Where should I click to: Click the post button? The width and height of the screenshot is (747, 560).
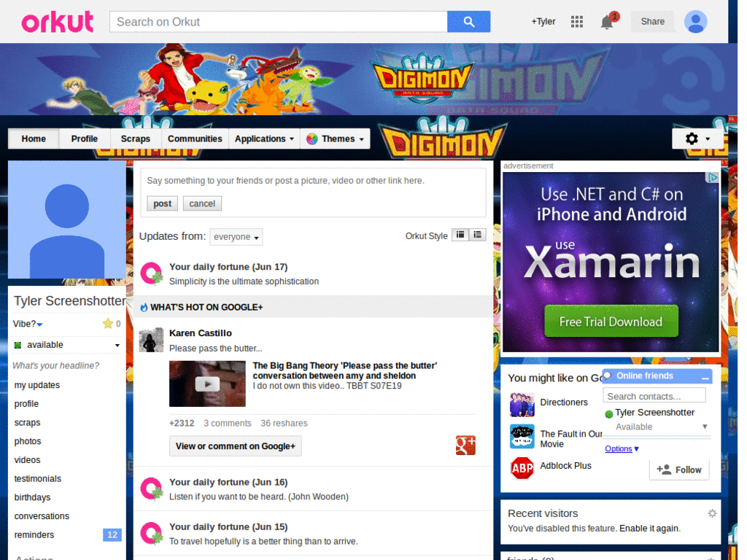tap(162, 203)
